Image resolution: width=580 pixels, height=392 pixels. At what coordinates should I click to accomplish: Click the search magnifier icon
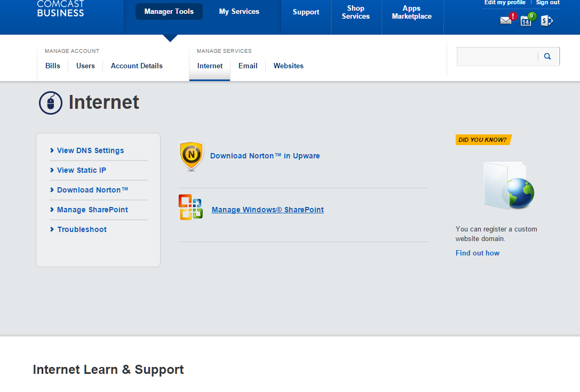(547, 57)
